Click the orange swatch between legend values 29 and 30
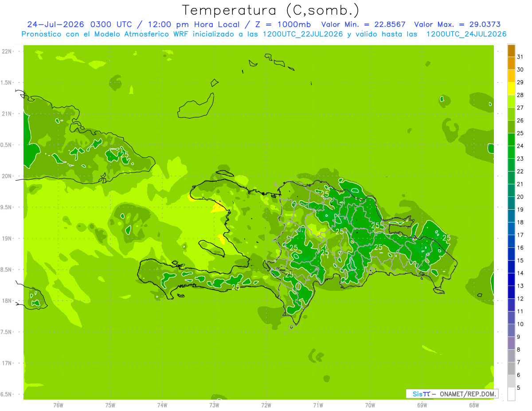532x411 pixels. coord(511,76)
